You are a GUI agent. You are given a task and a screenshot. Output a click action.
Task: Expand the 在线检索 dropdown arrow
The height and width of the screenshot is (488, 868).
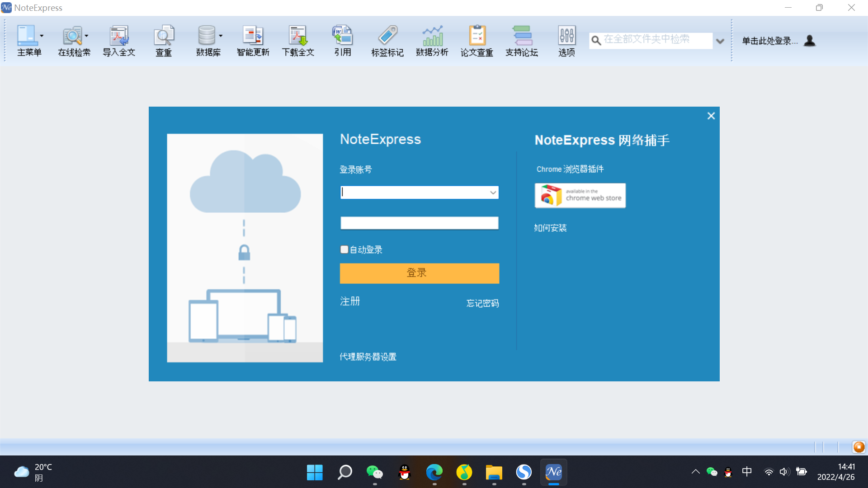[x=86, y=36]
